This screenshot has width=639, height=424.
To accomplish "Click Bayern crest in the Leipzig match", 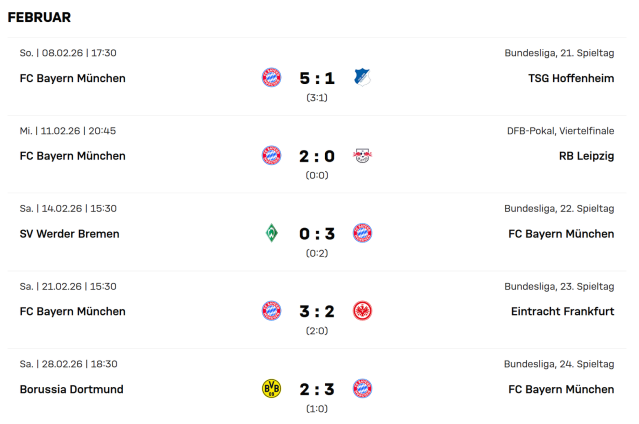I will (x=271, y=155).
